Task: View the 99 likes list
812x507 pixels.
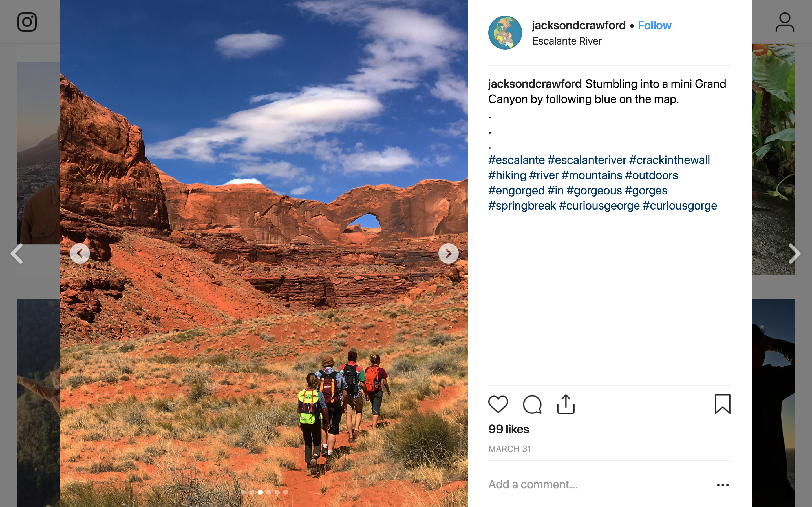Action: [x=509, y=429]
